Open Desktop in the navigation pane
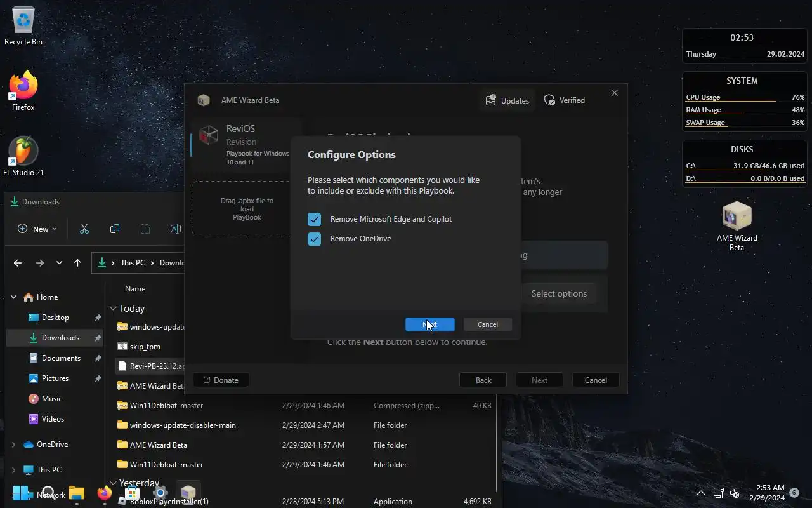Image resolution: width=812 pixels, height=508 pixels. pos(55,317)
